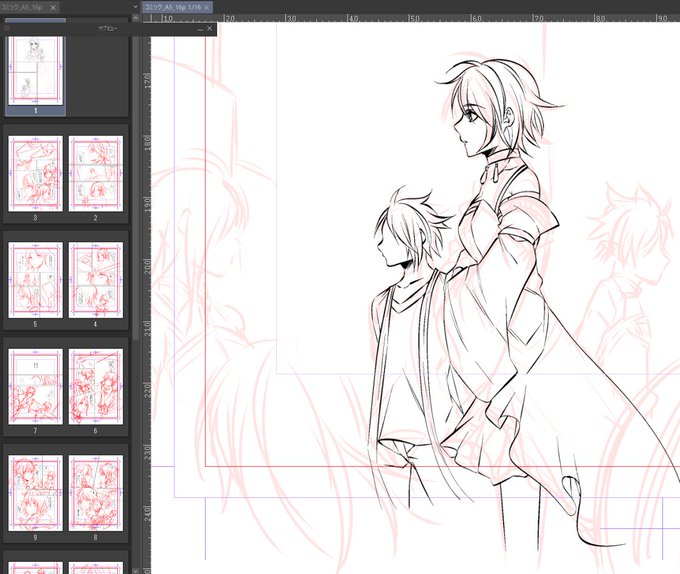Select page 7 thumbnail
680x574 pixels.
point(36,387)
